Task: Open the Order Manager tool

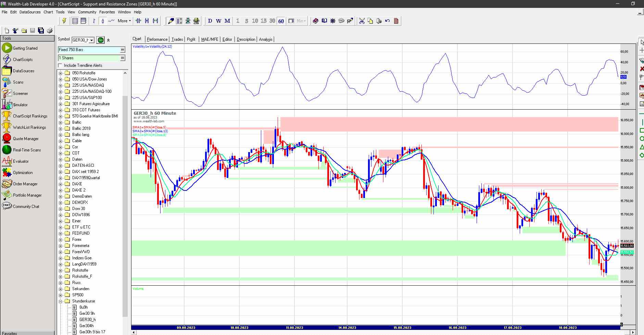Action: (x=25, y=184)
